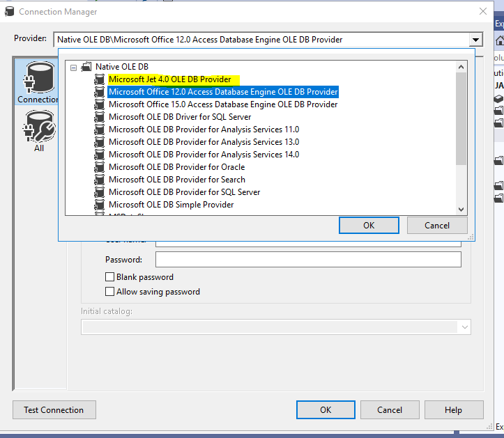Click OK at bottom of Connection Manager

tap(326, 409)
